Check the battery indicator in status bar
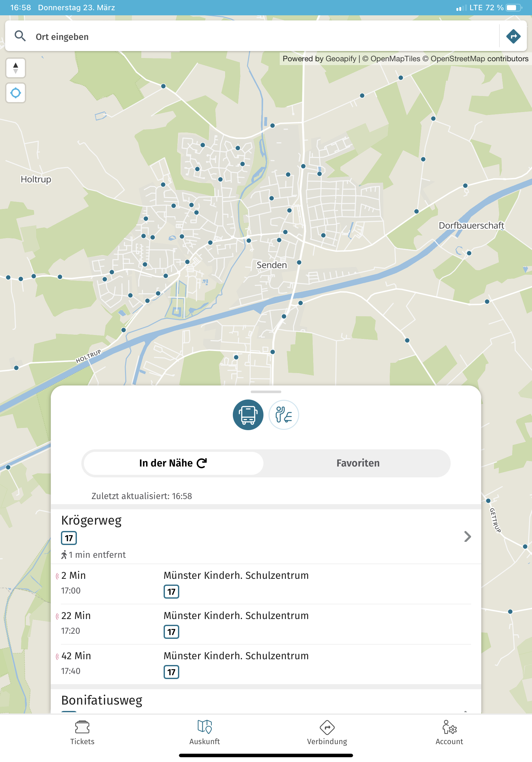The height and width of the screenshot is (762, 532). point(514,8)
